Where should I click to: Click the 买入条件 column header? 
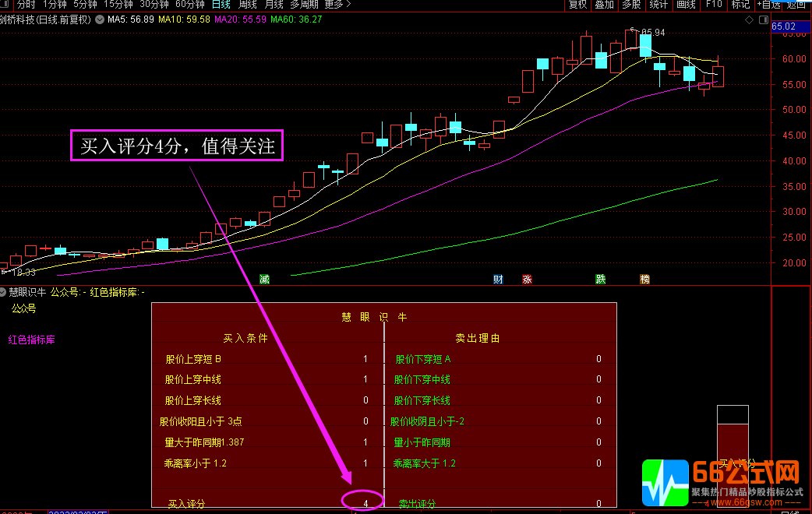pyautogui.click(x=245, y=339)
